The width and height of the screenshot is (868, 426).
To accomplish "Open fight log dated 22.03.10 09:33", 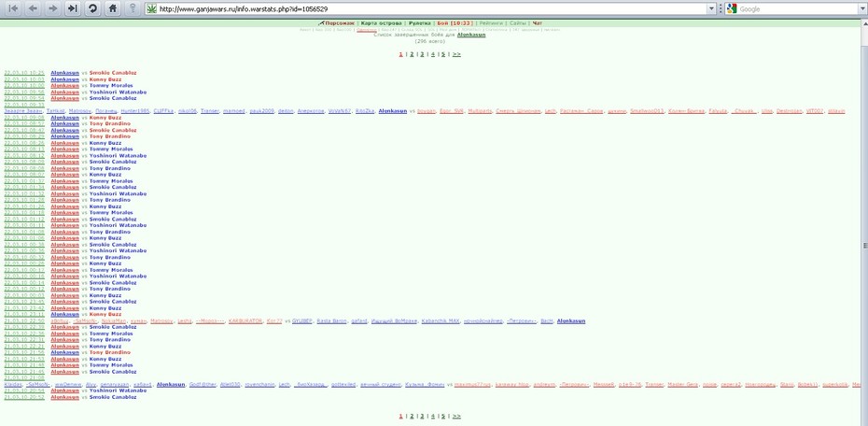I will pyautogui.click(x=24, y=105).
